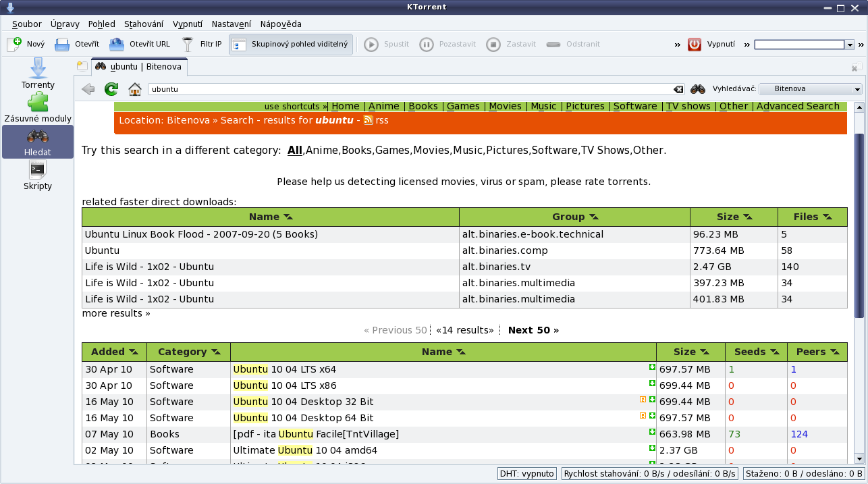Download icon for 'Ubuntu 10 04 Desktop 32 Bit'
The height and width of the screenshot is (484, 868).
pos(652,400)
